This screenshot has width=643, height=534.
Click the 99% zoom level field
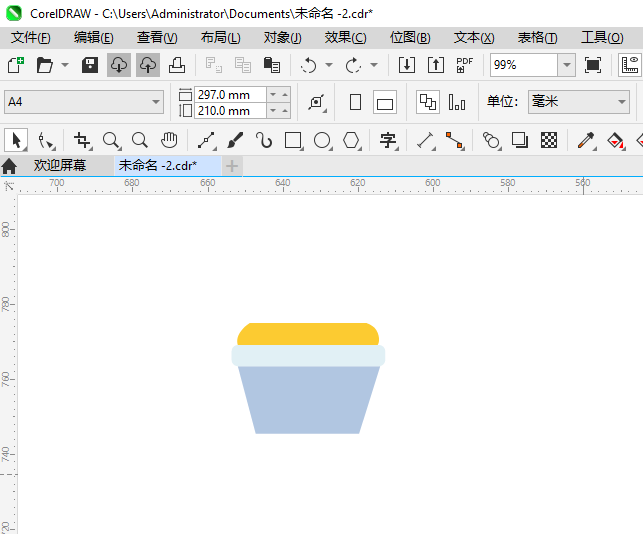click(524, 65)
